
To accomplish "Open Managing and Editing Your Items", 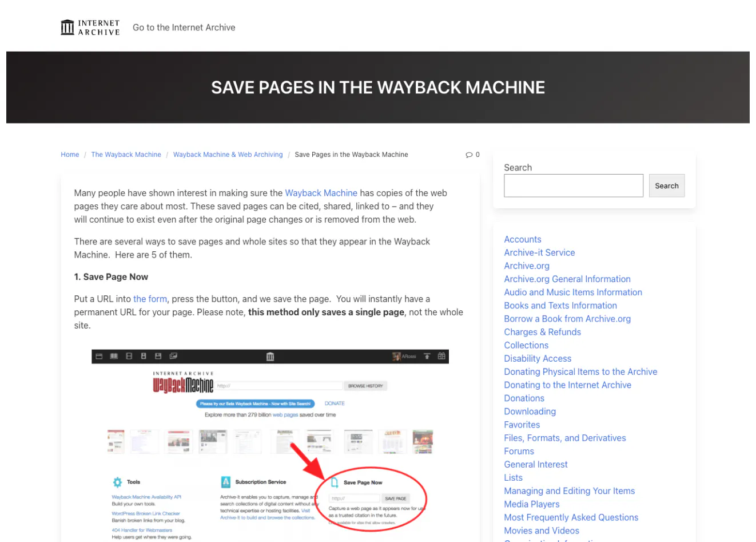I will tap(569, 490).
